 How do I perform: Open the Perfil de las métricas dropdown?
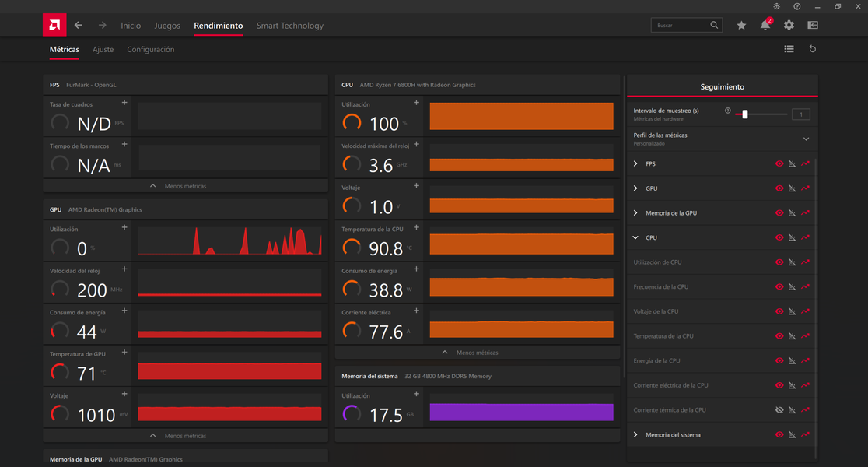pyautogui.click(x=806, y=139)
